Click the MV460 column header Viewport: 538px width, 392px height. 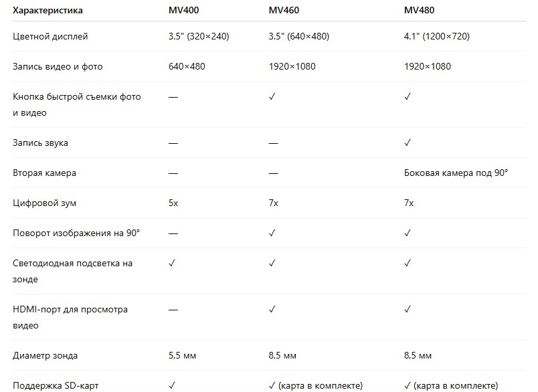pos(283,11)
